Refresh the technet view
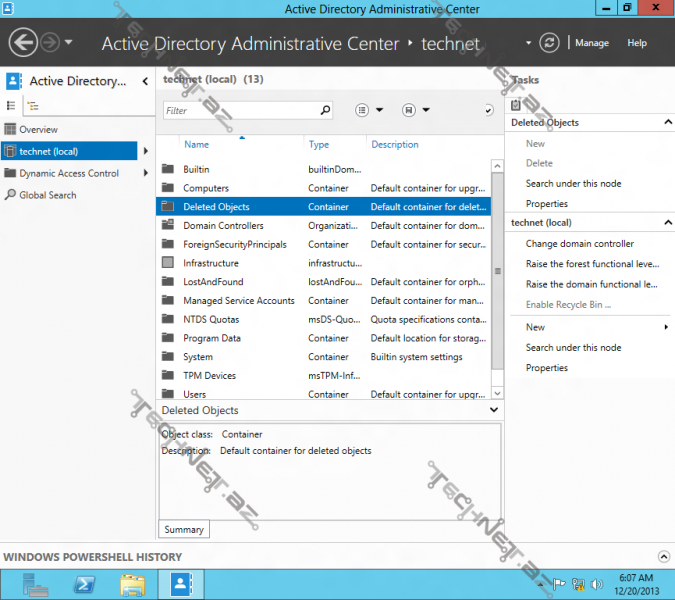 [x=549, y=43]
